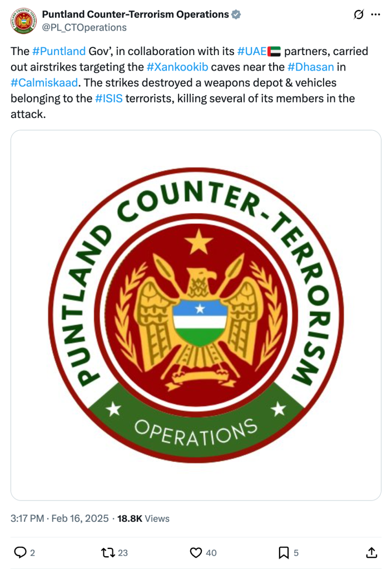Open the account profile avatar
The image size is (392, 569).
(x=23, y=20)
